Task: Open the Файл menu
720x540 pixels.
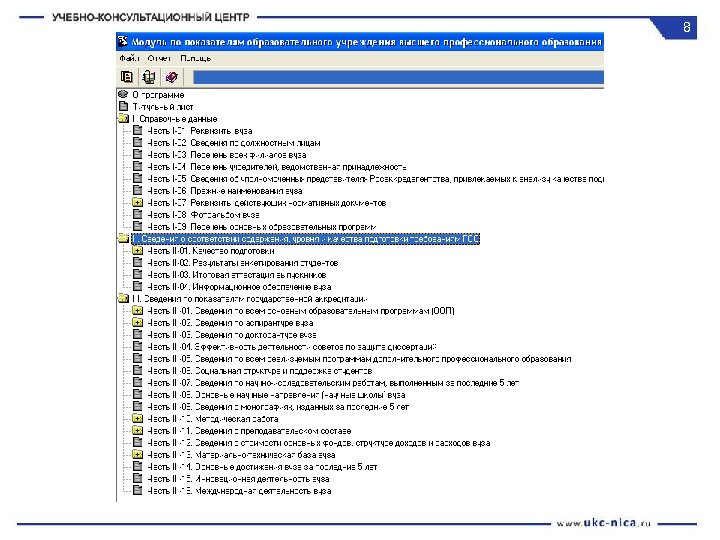Action: tap(129, 58)
